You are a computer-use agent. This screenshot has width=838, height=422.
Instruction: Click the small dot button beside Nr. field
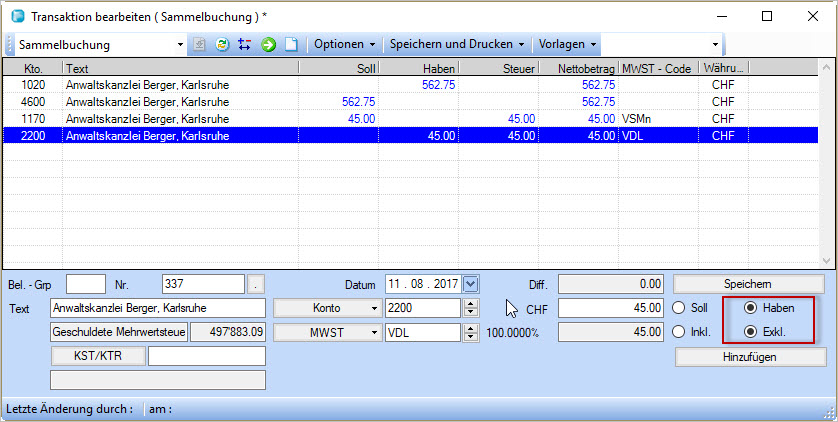(x=257, y=284)
